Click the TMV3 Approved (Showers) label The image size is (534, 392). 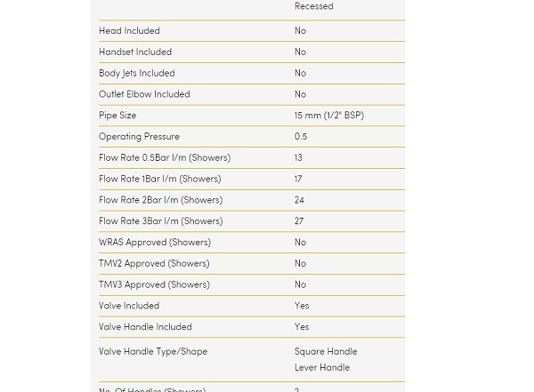tap(154, 285)
